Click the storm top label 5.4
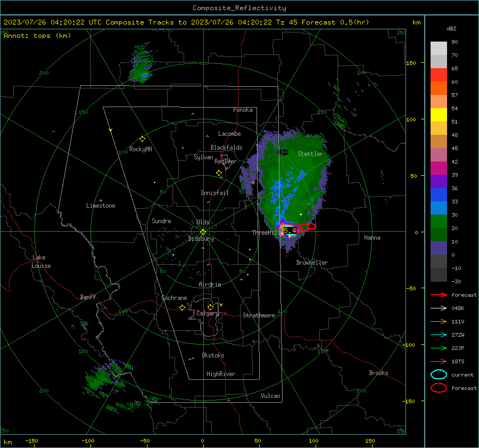Viewport: 479px width, 448px height. [x=290, y=230]
